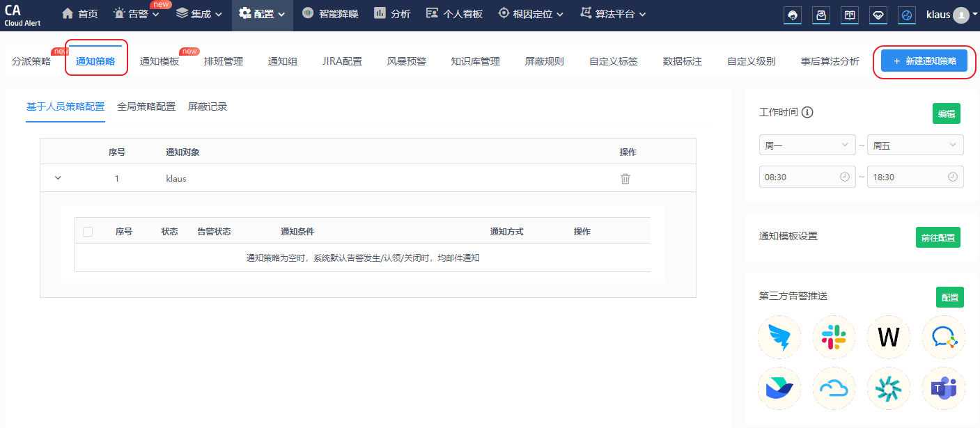980x428 pixels.
Task: Click the 新建通知策略 button
Action: coord(924,61)
